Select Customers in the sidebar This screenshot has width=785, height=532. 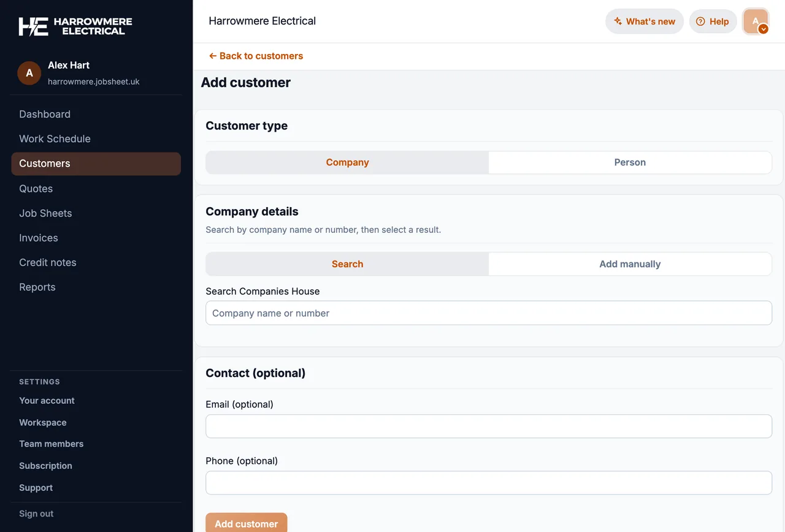96,164
